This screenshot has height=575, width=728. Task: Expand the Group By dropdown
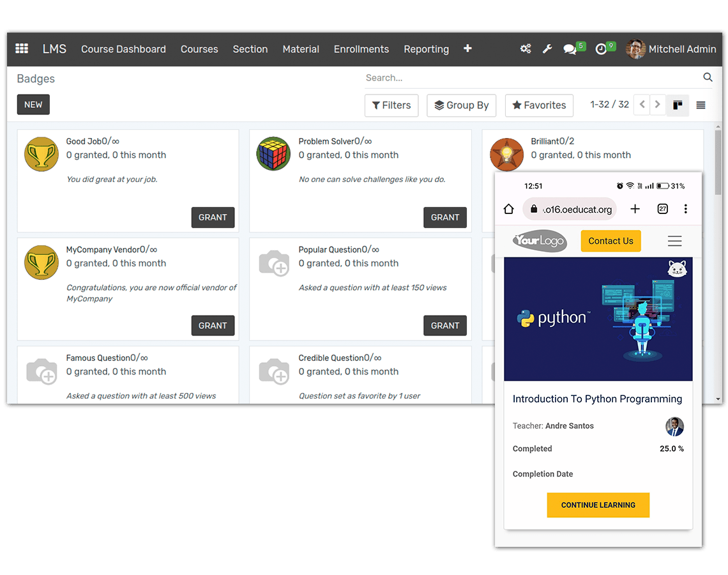[x=462, y=105]
